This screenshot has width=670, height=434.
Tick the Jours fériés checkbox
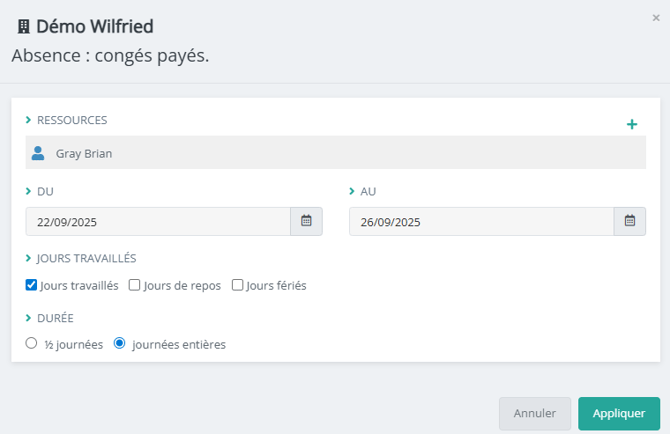pos(238,285)
